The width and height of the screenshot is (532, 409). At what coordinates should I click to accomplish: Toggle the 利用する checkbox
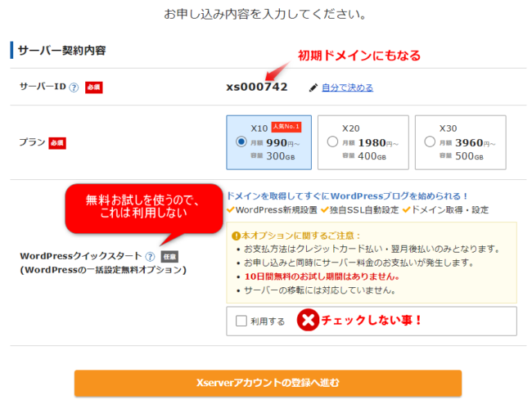[x=241, y=321]
